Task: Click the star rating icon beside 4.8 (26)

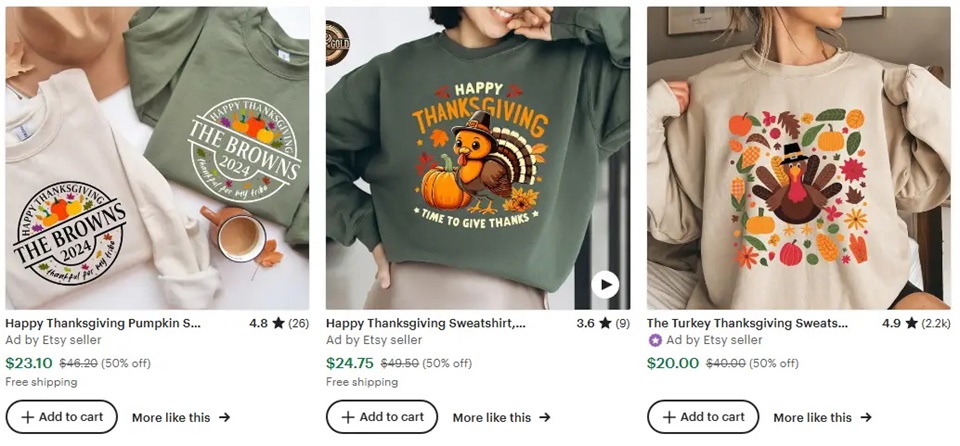Action: (x=278, y=324)
